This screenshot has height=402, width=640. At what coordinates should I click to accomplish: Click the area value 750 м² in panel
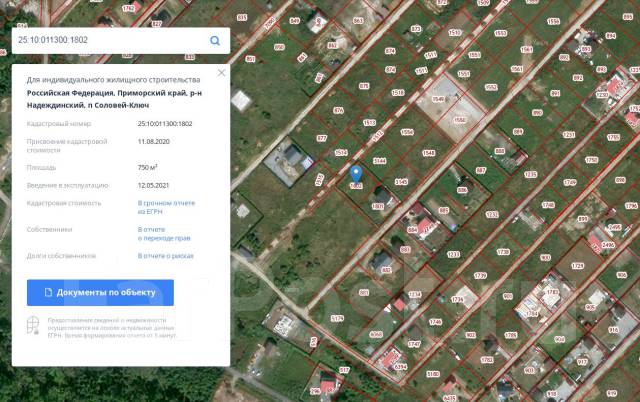pyautogui.click(x=148, y=167)
